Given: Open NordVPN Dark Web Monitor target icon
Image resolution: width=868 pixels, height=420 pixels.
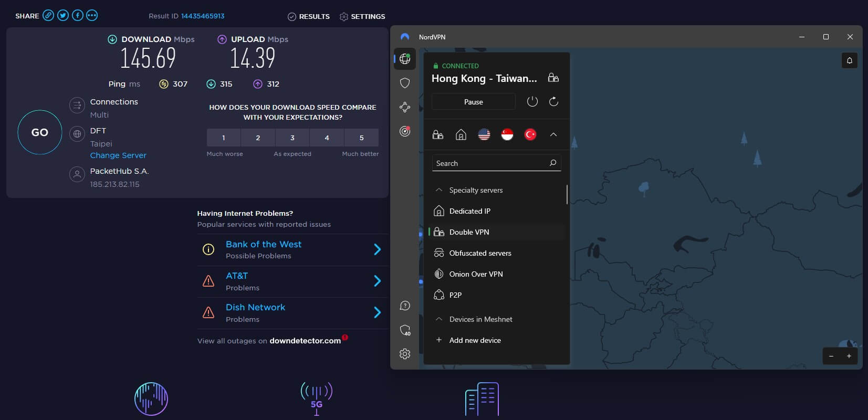Looking at the screenshot, I should 405,131.
